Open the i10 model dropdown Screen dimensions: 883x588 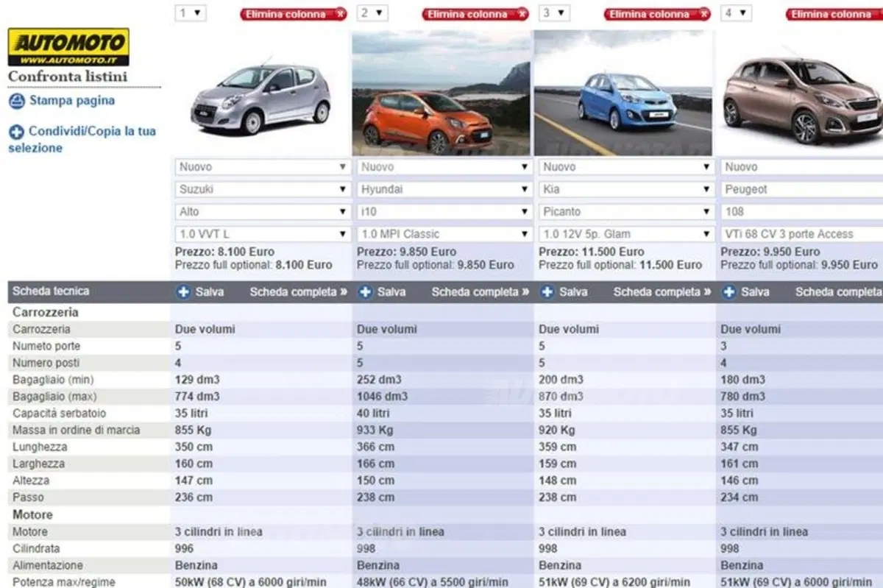(x=444, y=211)
